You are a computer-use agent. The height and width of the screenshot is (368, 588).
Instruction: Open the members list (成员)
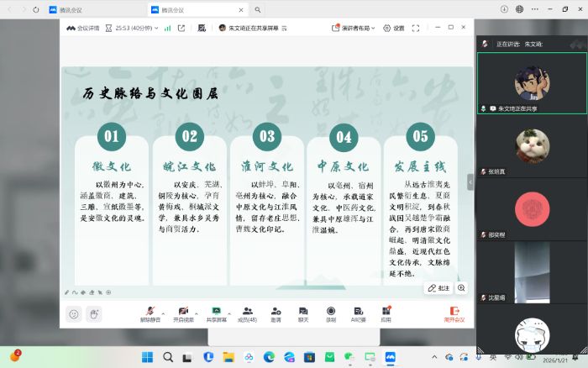(248, 313)
